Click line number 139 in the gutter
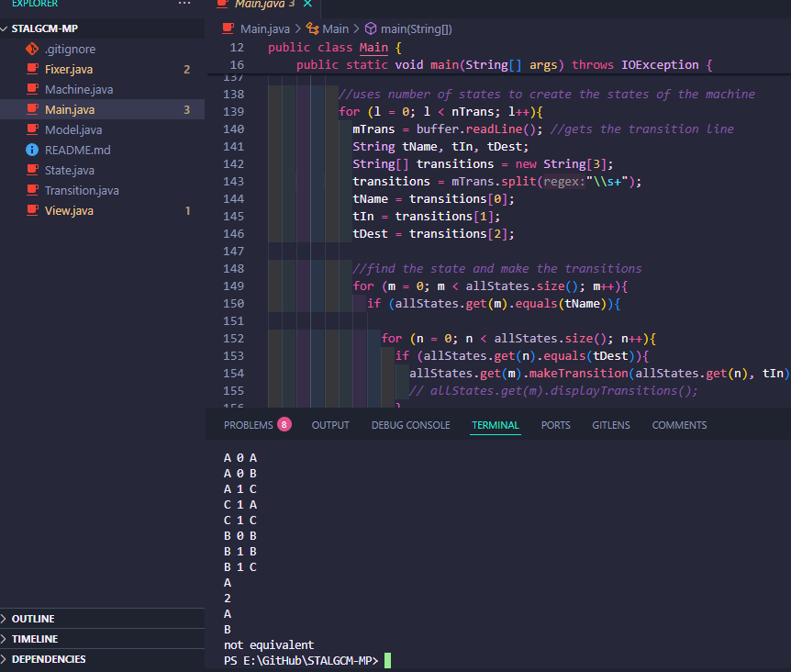791x672 pixels. click(x=234, y=111)
